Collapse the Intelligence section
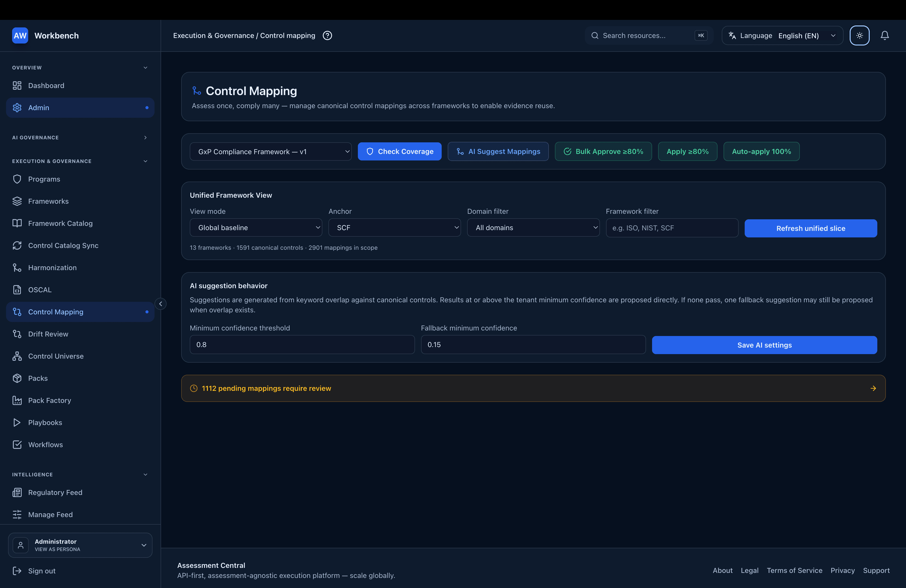Viewport: 906px width, 588px height. pos(145,475)
